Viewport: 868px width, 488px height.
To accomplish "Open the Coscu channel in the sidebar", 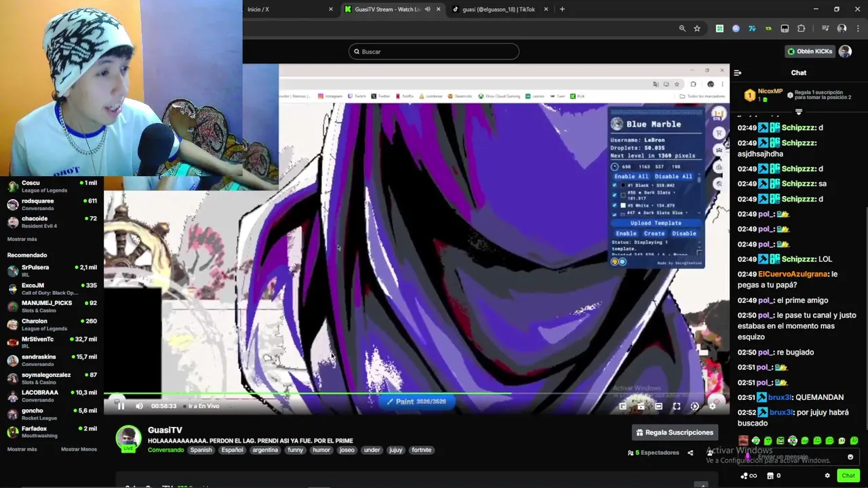I will [x=51, y=185].
